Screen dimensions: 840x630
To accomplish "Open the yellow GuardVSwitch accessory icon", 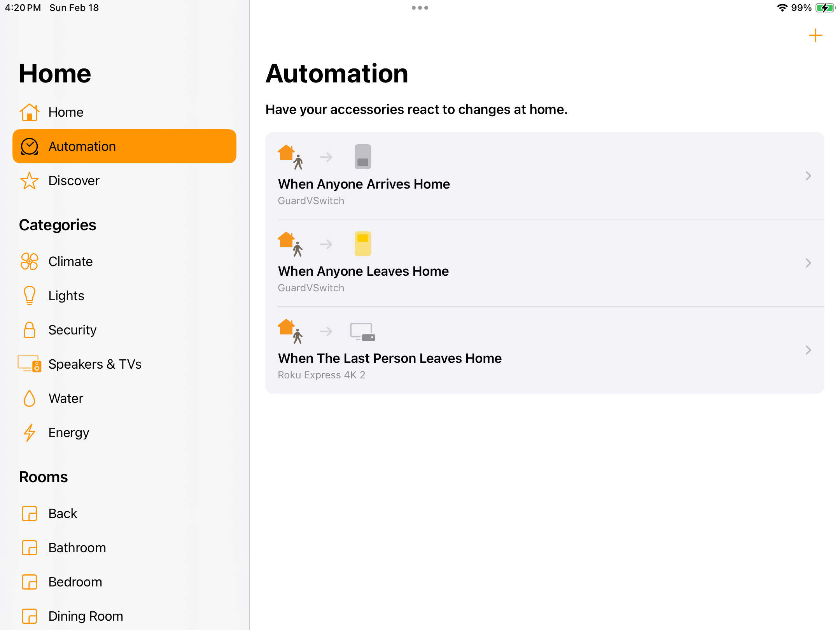I will coord(363,244).
